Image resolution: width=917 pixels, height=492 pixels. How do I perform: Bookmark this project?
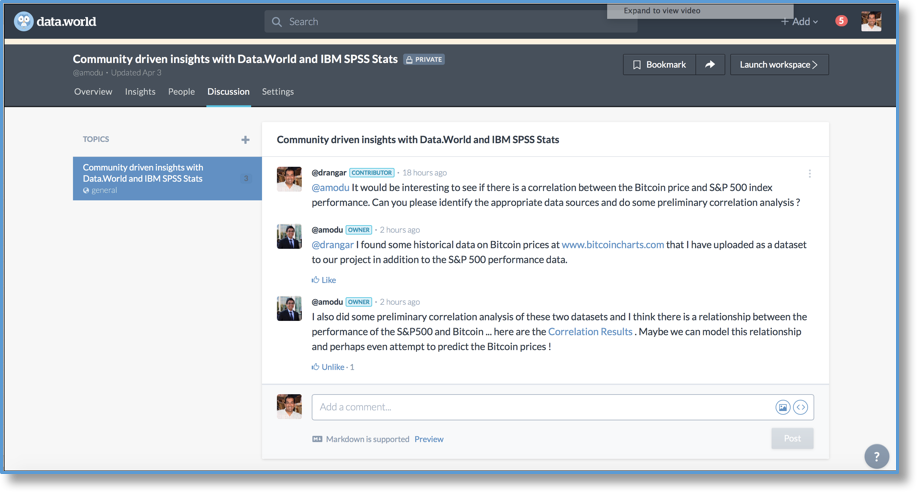pyautogui.click(x=659, y=64)
